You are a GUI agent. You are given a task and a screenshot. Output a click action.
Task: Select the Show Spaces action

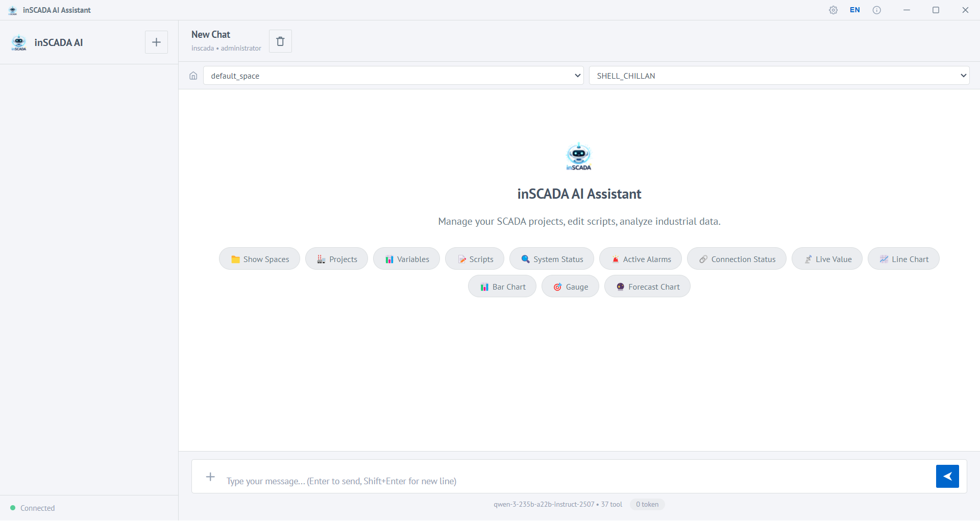(259, 258)
